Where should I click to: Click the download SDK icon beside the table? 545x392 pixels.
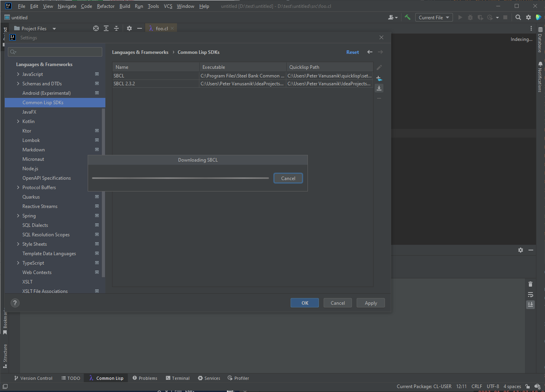coord(379,88)
